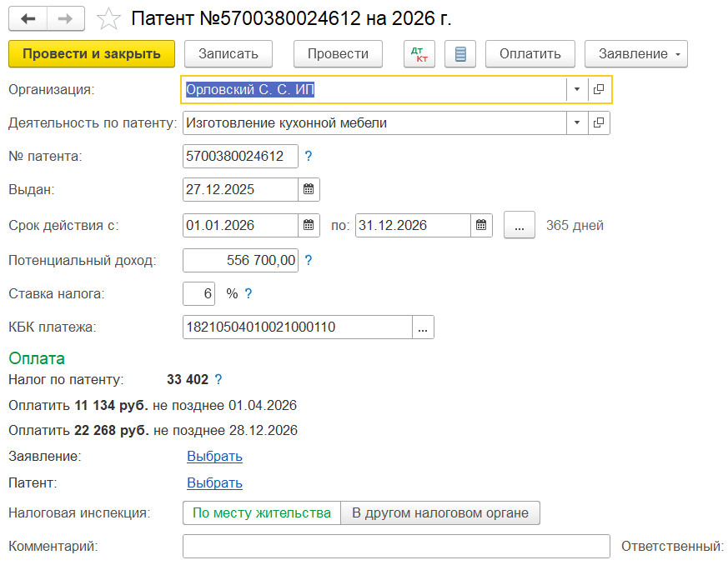Open the Организация record via the open icon
728x580 pixels.
(x=599, y=89)
